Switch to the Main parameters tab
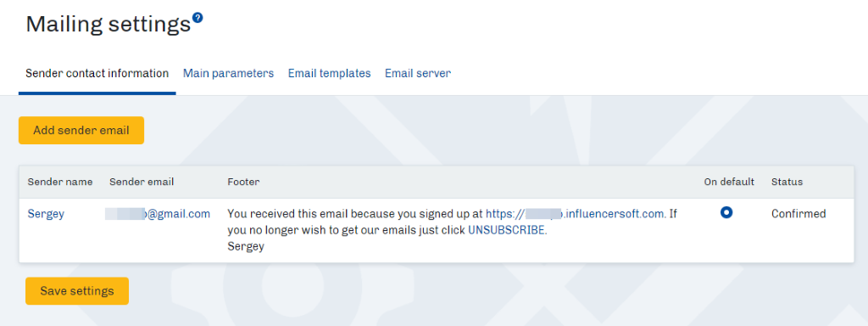The image size is (868, 326). [228, 73]
